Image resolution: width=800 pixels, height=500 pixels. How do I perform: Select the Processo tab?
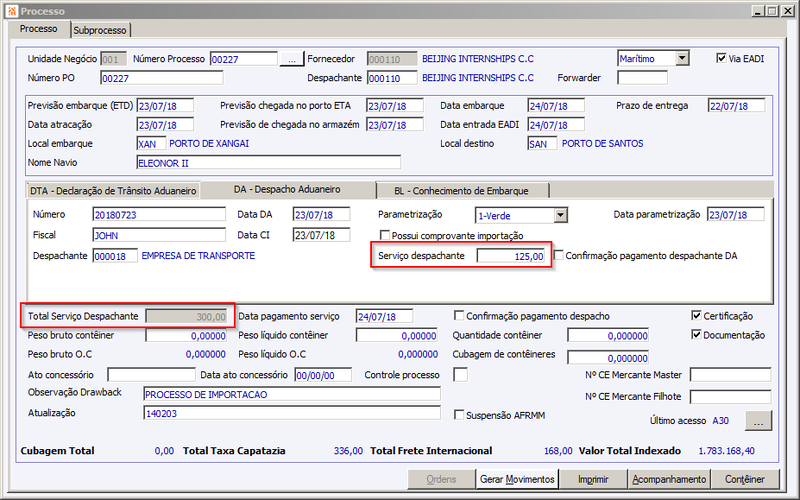click(38, 29)
